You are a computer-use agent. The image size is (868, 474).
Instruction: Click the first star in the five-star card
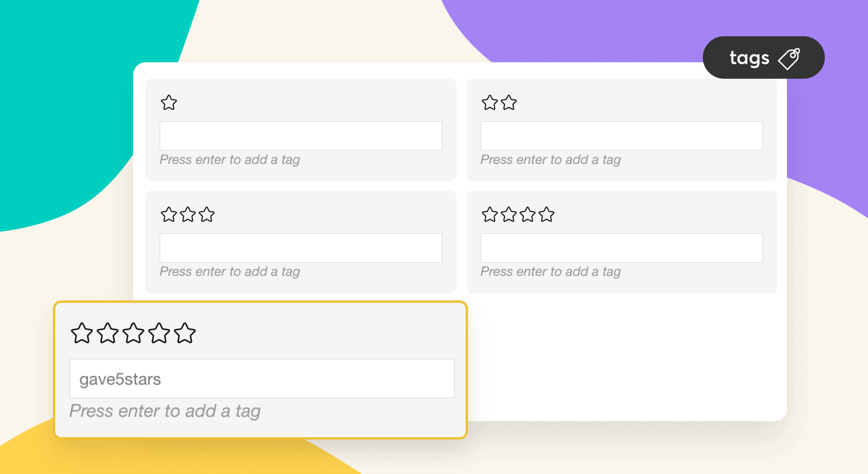pos(82,333)
